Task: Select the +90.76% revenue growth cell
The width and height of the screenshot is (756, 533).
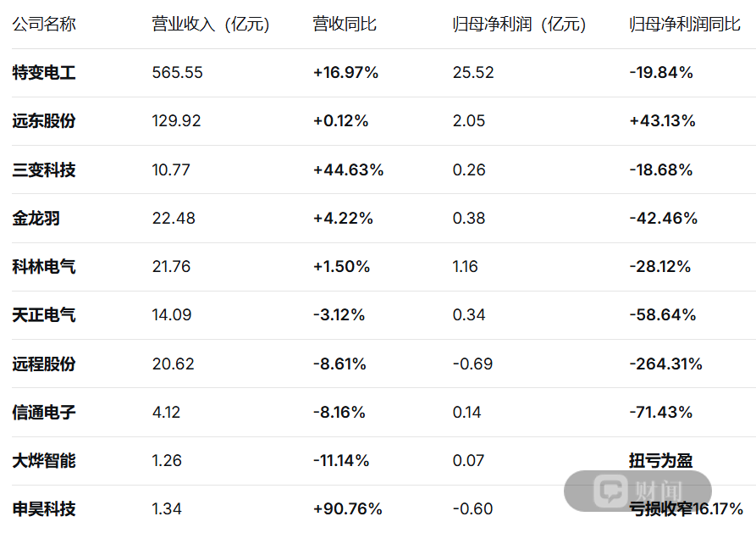Action: [x=348, y=509]
